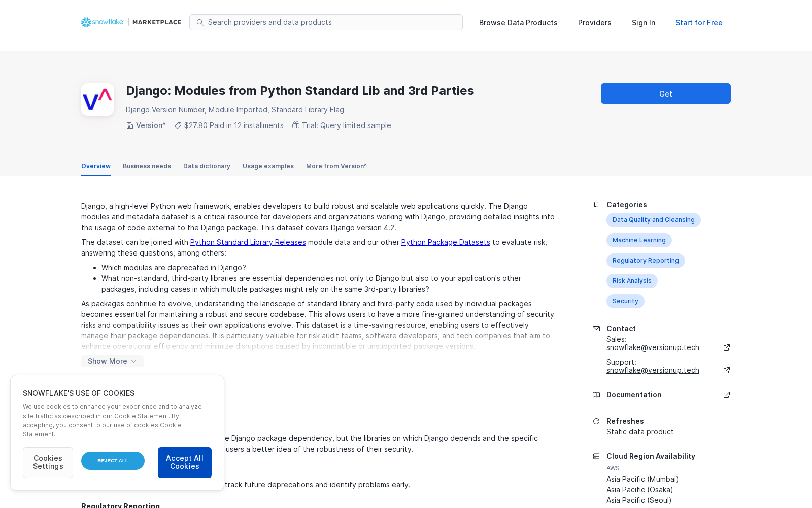Screen dimensions: 812x508
Task: Click Accept All Cookies
Action: (185, 462)
